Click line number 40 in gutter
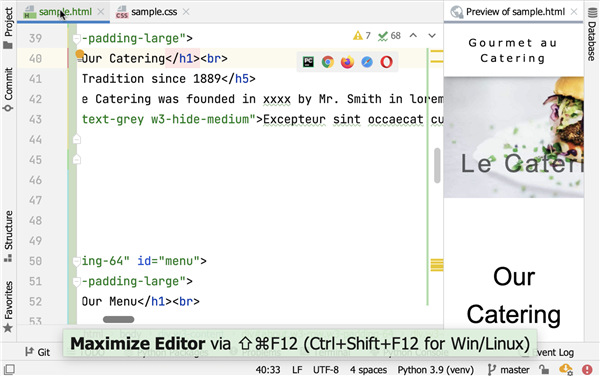This screenshot has width=600, height=376. (x=36, y=59)
